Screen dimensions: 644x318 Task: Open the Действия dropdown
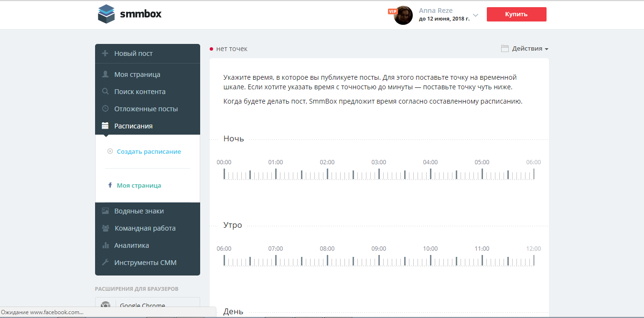pyautogui.click(x=530, y=49)
